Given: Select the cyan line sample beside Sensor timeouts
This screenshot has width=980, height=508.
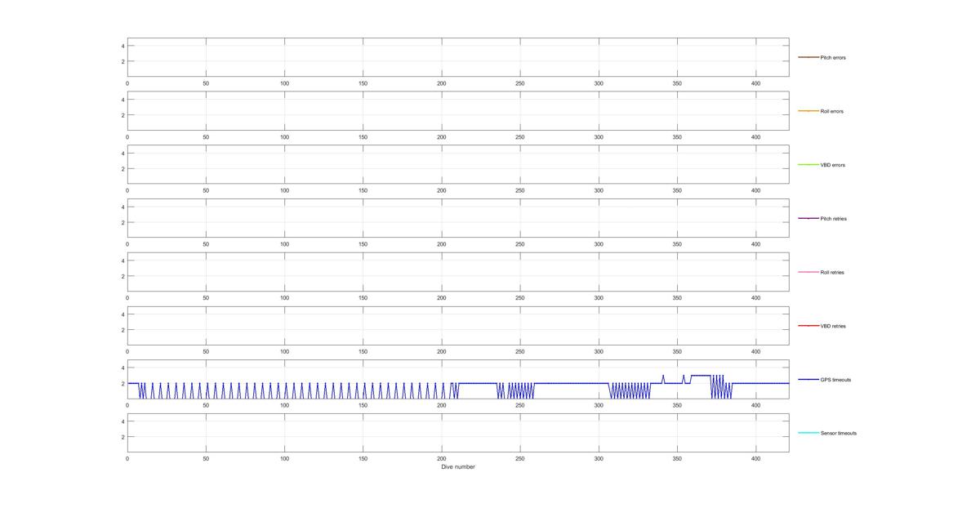Looking at the screenshot, I should pos(808,433).
